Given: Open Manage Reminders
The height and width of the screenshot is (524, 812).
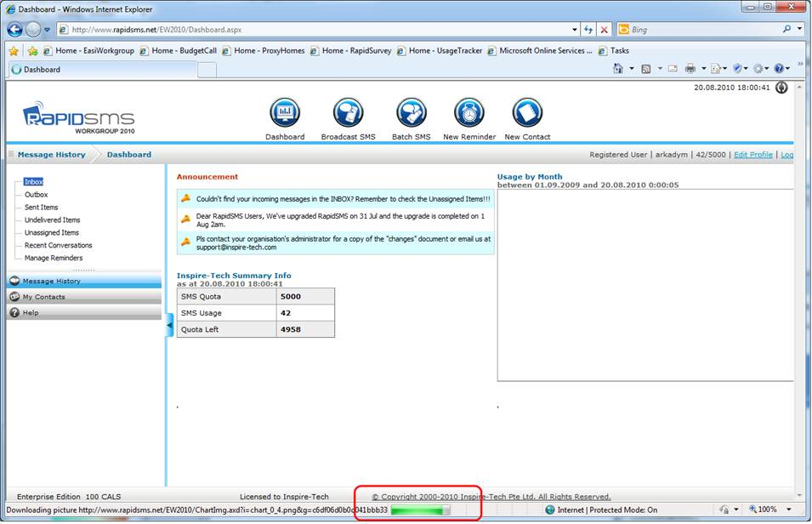Looking at the screenshot, I should 54,258.
